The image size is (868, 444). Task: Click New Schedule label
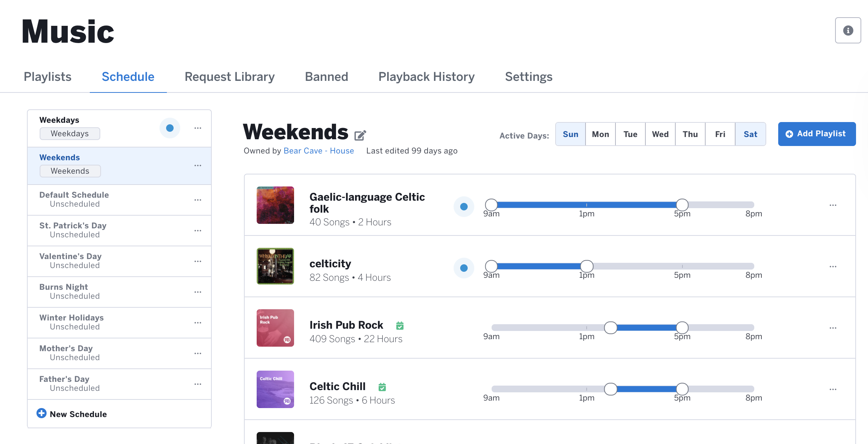click(x=78, y=414)
